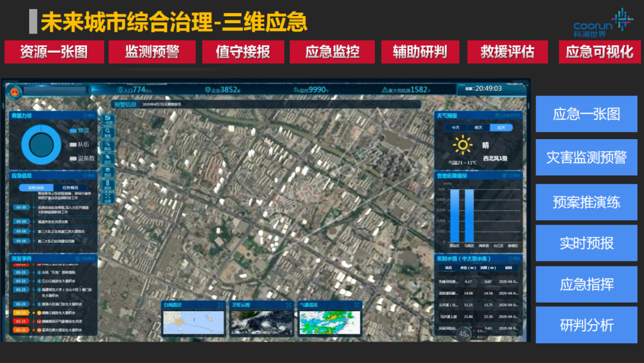Select water table row with level 14.08
This screenshot has height=363, width=644.
478,293
